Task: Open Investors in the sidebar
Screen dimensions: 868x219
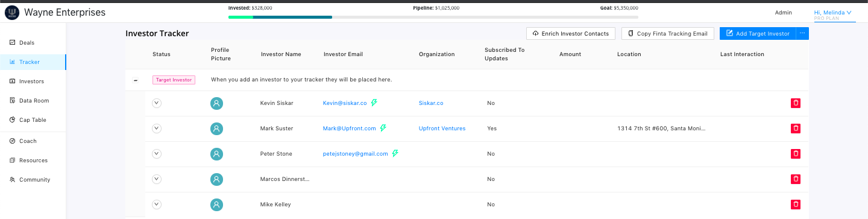Action: 31,81
